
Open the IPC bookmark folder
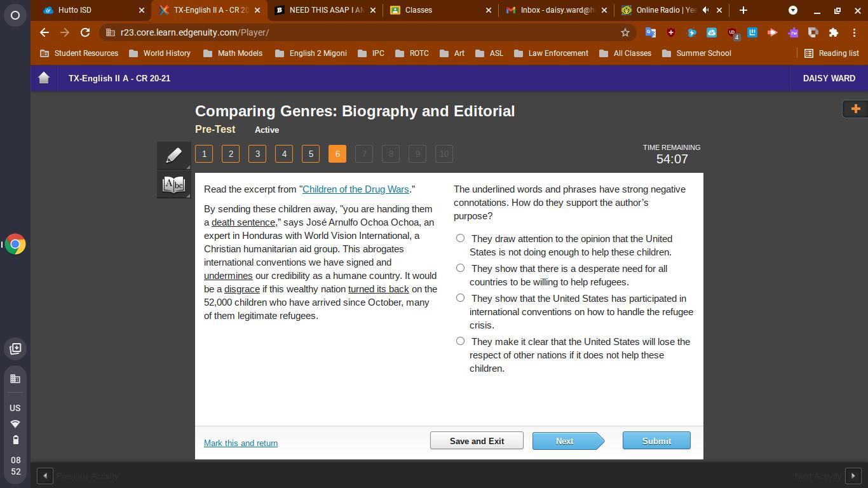pos(371,53)
